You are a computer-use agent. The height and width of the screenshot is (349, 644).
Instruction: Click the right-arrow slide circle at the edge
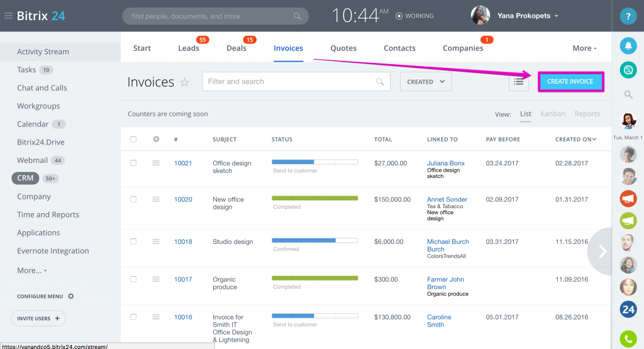coord(600,252)
